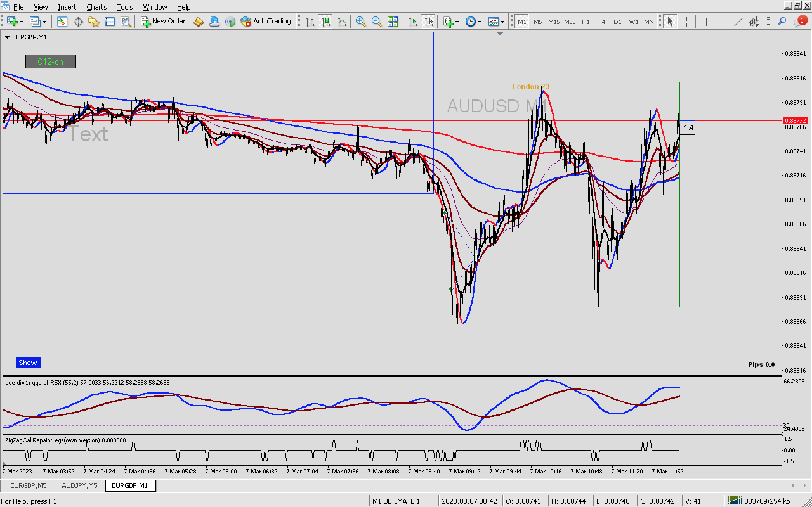Open the Periodicity clock dropdown arrow
812x507 pixels.
pos(480,22)
